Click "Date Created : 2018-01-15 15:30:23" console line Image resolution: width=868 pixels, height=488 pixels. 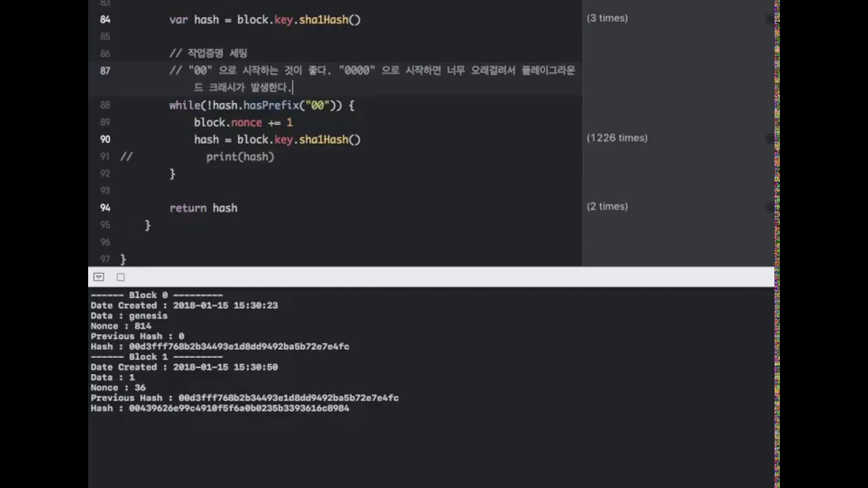pos(184,306)
